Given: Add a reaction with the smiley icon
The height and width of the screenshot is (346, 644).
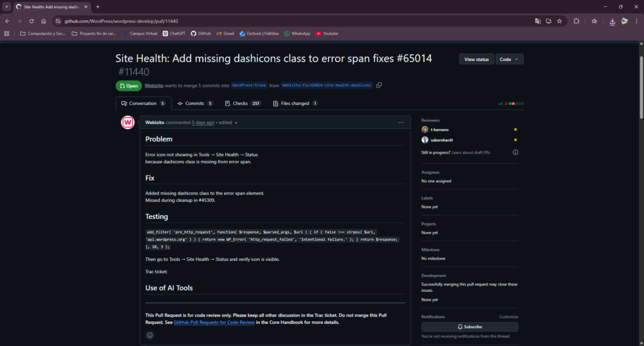Looking at the screenshot, I should click(x=150, y=335).
